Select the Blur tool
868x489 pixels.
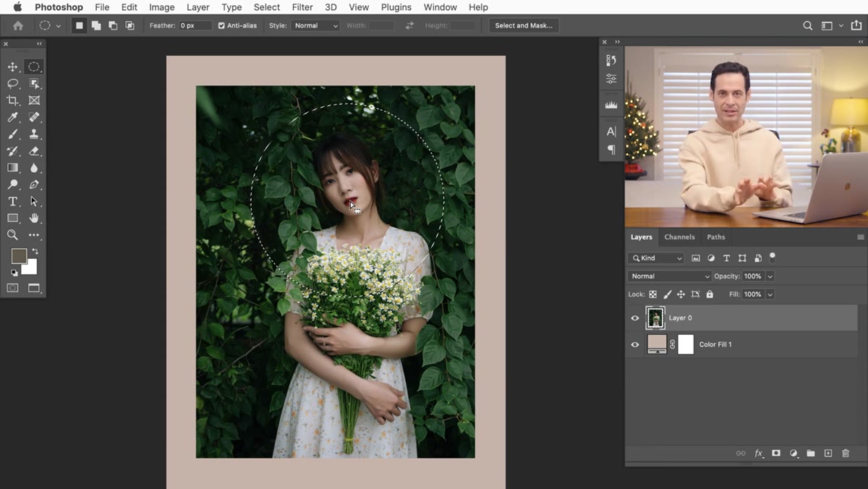(34, 168)
